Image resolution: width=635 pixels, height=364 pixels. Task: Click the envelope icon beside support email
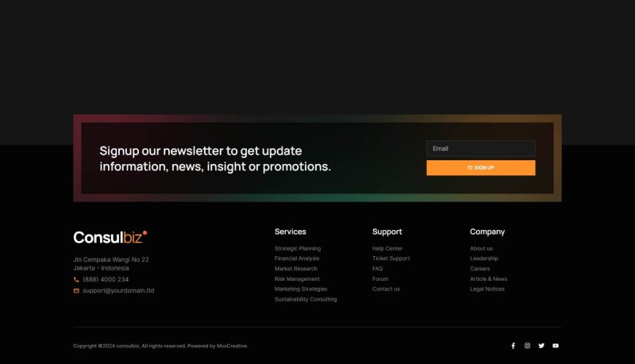point(76,291)
